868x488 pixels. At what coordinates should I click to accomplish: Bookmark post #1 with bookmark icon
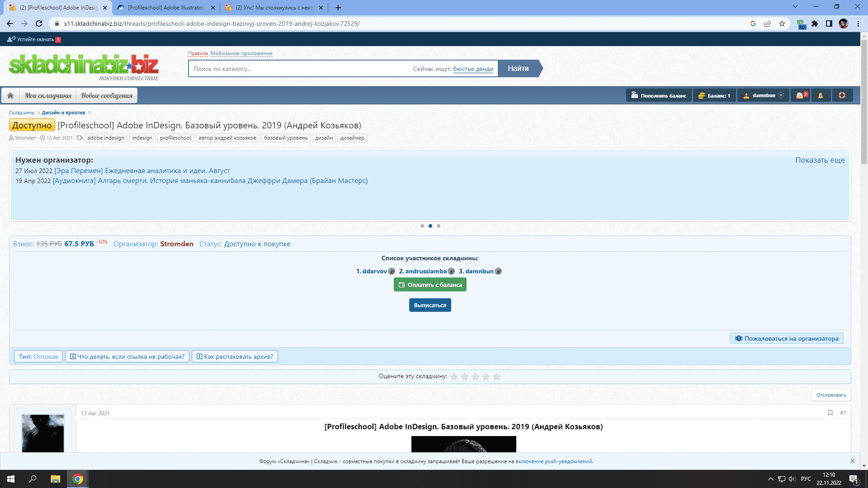tap(830, 413)
